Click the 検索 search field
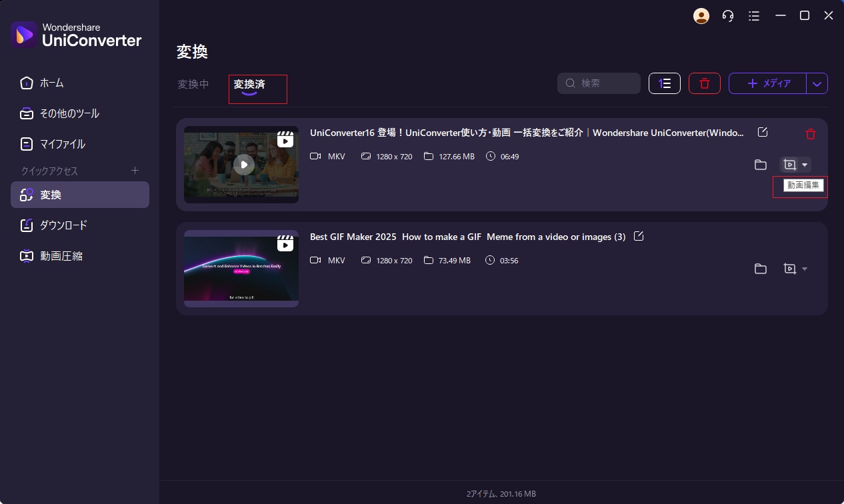Screen dimensions: 844x504 click(x=599, y=83)
